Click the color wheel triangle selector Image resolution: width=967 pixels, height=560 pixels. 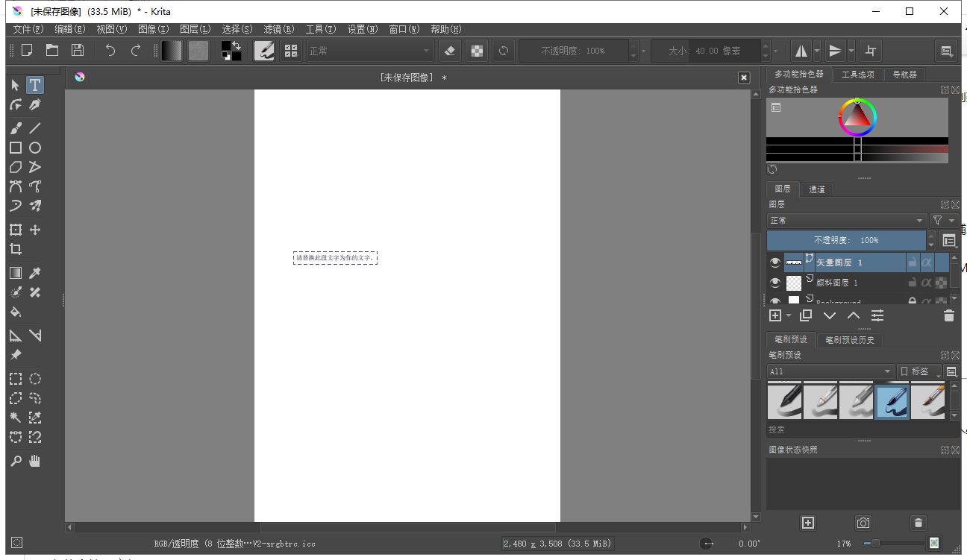[x=857, y=116]
